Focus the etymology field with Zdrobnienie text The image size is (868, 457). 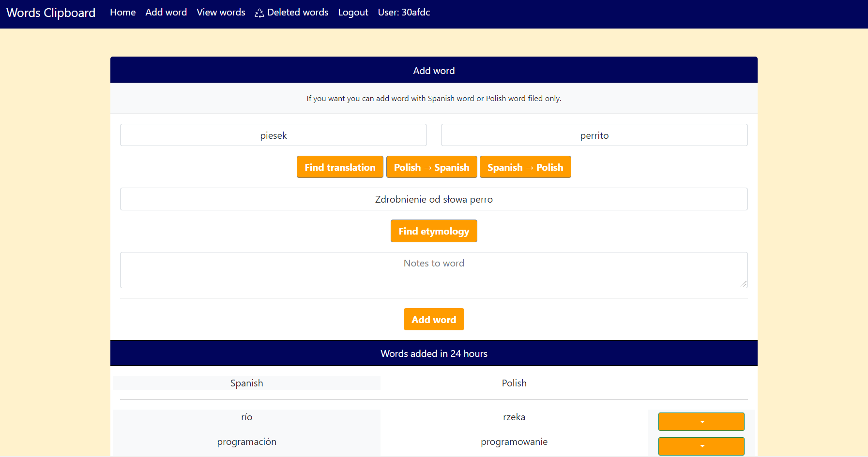tap(434, 199)
